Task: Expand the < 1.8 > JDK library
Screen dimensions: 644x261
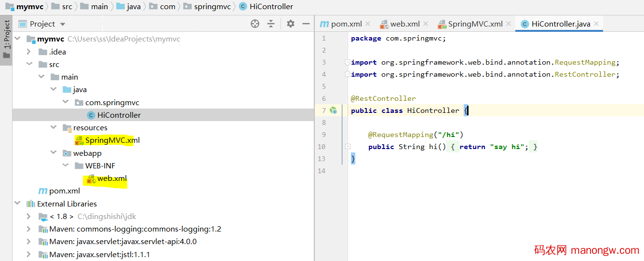Action: pos(29,216)
